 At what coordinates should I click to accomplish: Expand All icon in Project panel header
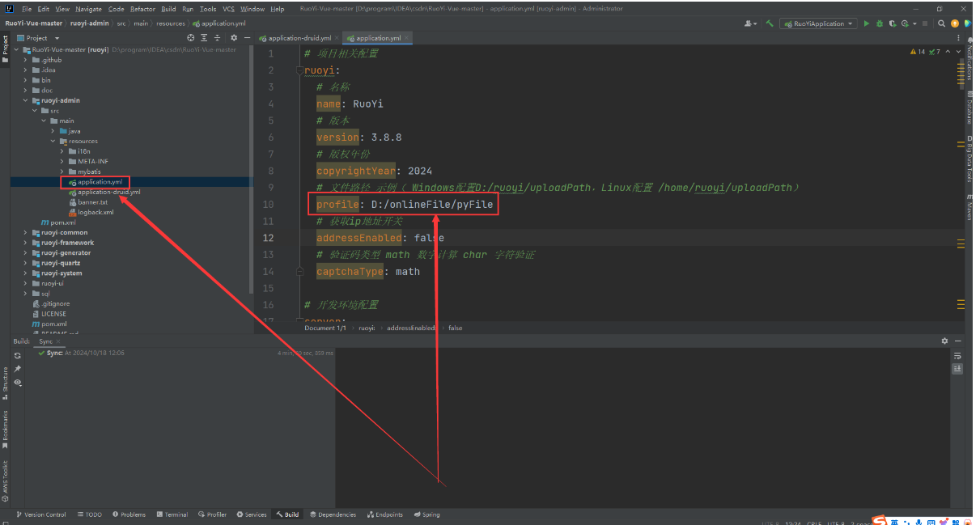coord(204,38)
